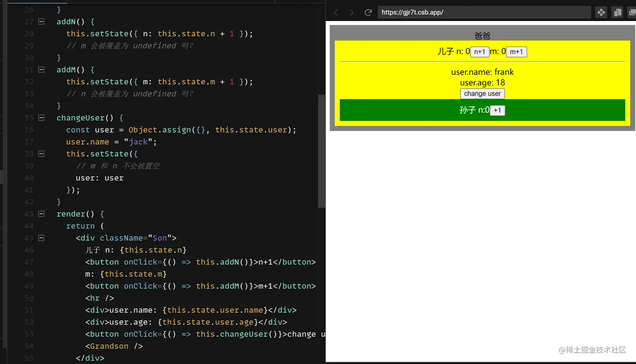Image resolution: width=636 pixels, height=364 pixels.
Task: Click the text 'user.name: frank' in preview
Action: click(482, 72)
